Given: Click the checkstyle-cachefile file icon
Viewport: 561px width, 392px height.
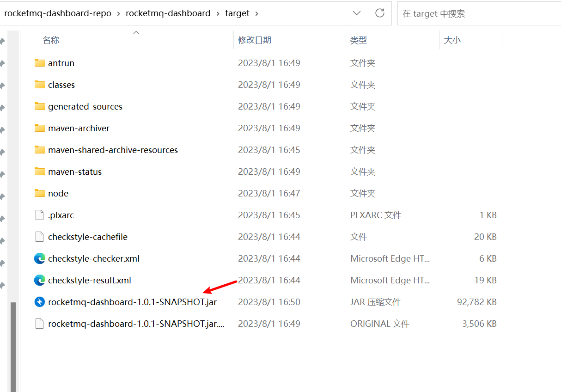Looking at the screenshot, I should pos(40,237).
